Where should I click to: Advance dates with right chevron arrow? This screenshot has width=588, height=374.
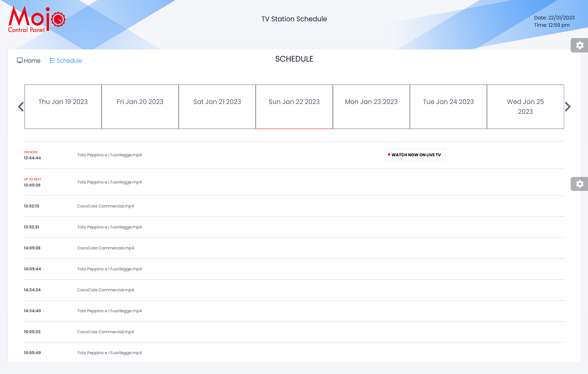(568, 107)
